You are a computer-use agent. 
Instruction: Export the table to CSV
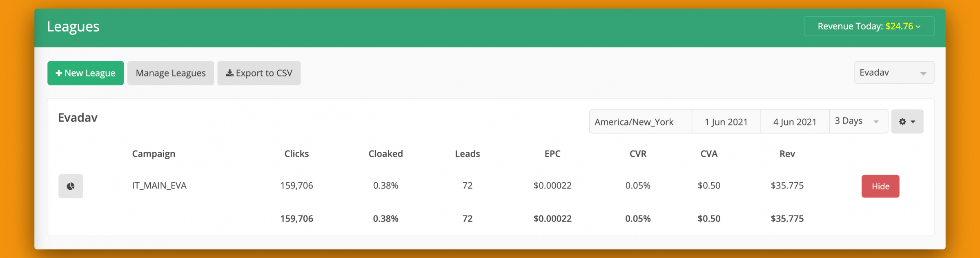pos(259,73)
